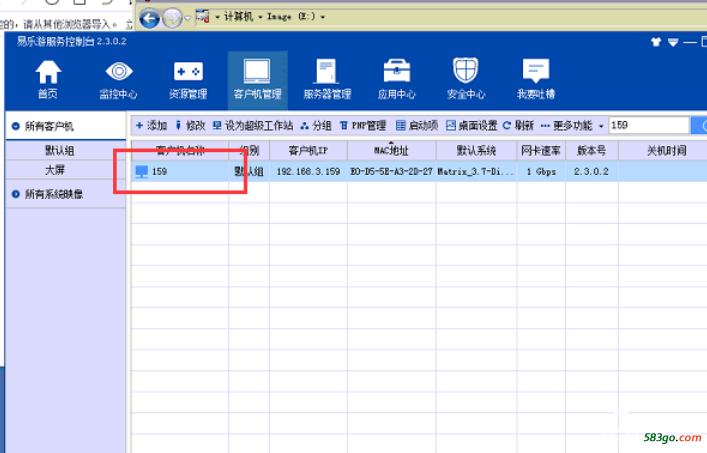Click the 2.3.0.2 version cell

(x=592, y=172)
